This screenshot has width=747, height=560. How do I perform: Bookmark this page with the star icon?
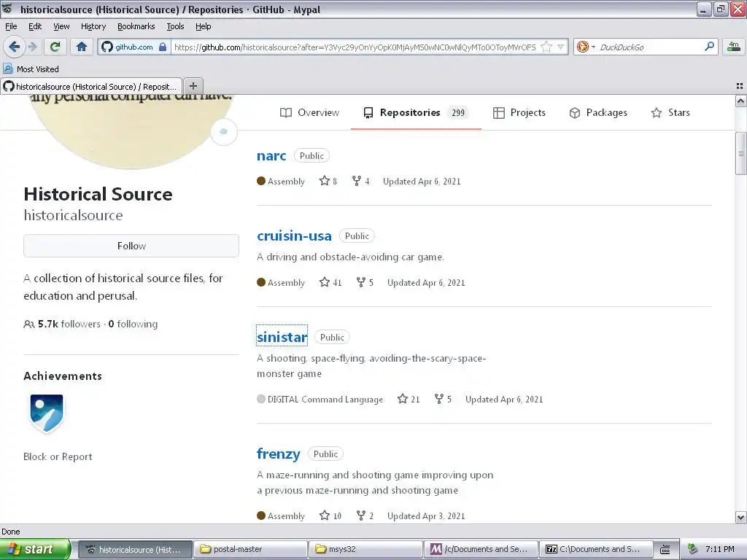(546, 47)
